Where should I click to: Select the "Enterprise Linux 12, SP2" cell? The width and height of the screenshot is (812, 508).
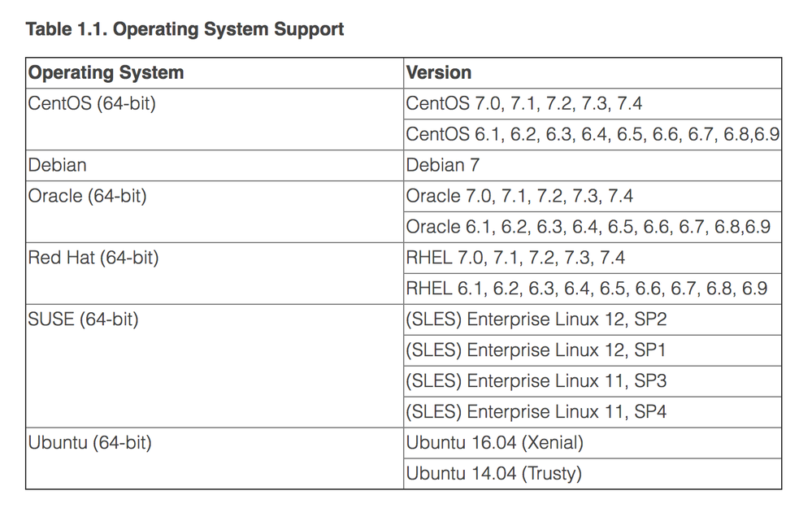[536, 319]
